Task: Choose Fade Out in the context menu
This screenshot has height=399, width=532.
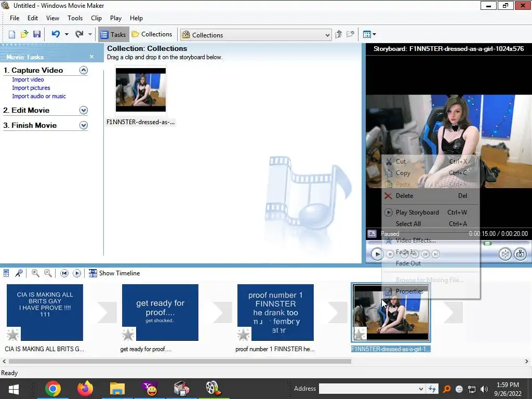Action: [431, 263]
